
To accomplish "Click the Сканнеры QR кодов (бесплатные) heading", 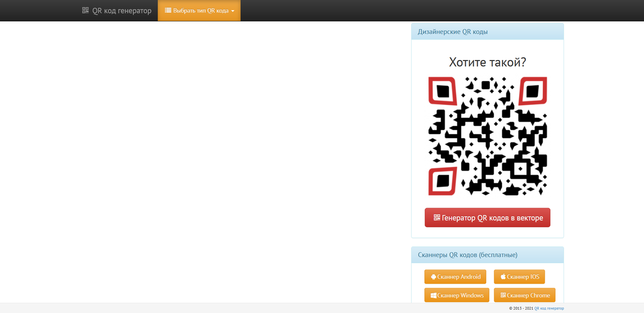I will [x=487, y=255].
